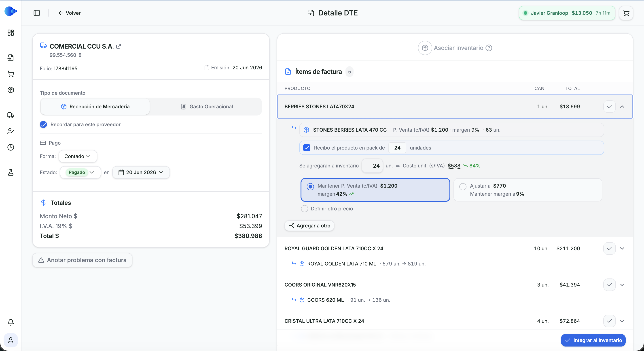Confirm ROYAL GUARD GOLDEN row check mark

(x=610, y=248)
